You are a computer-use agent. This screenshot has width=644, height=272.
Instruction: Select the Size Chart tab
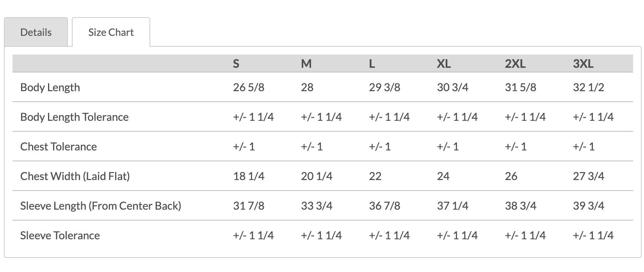pyautogui.click(x=111, y=32)
